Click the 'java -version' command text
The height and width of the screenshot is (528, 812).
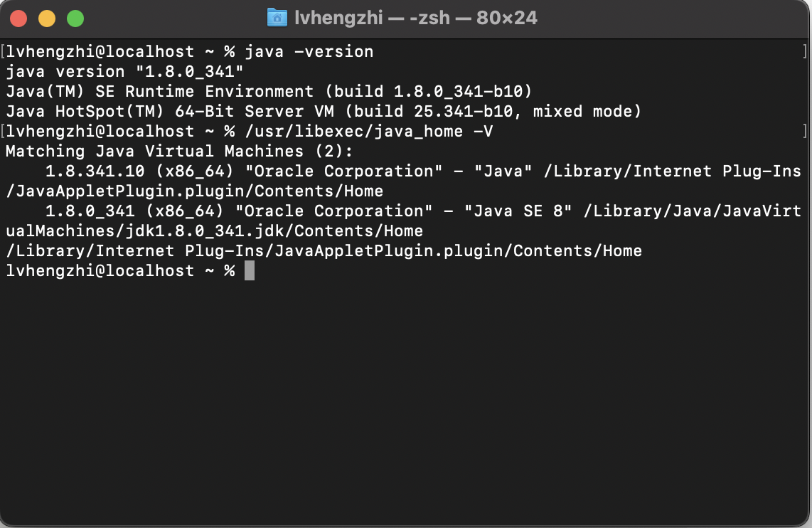(x=309, y=52)
